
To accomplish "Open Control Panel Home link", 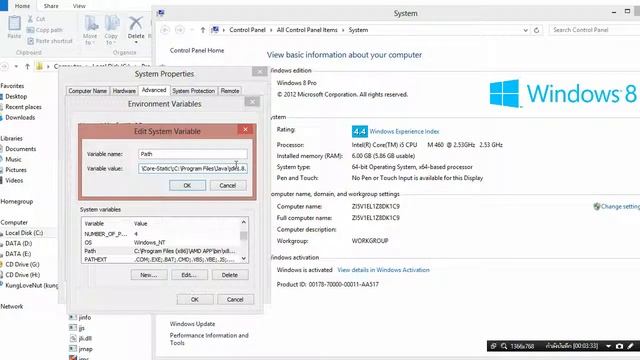I will tap(197, 51).
